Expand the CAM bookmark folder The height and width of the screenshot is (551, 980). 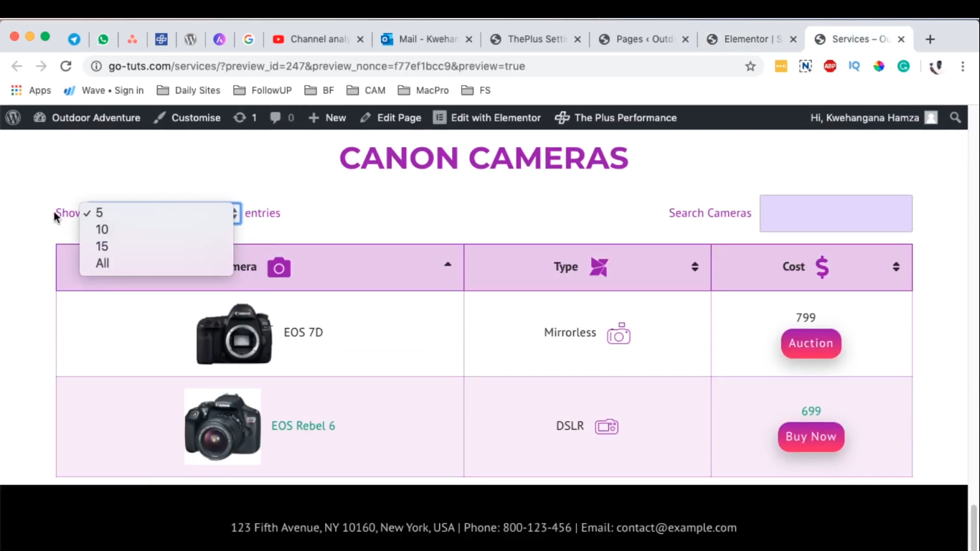366,90
